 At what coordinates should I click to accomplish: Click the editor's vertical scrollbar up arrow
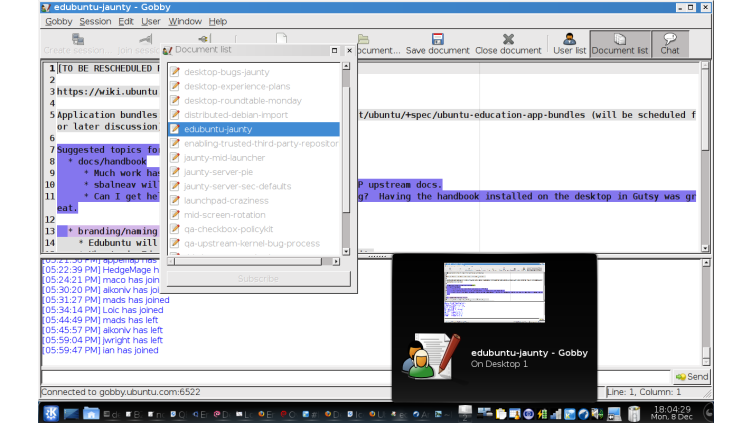[705, 66]
